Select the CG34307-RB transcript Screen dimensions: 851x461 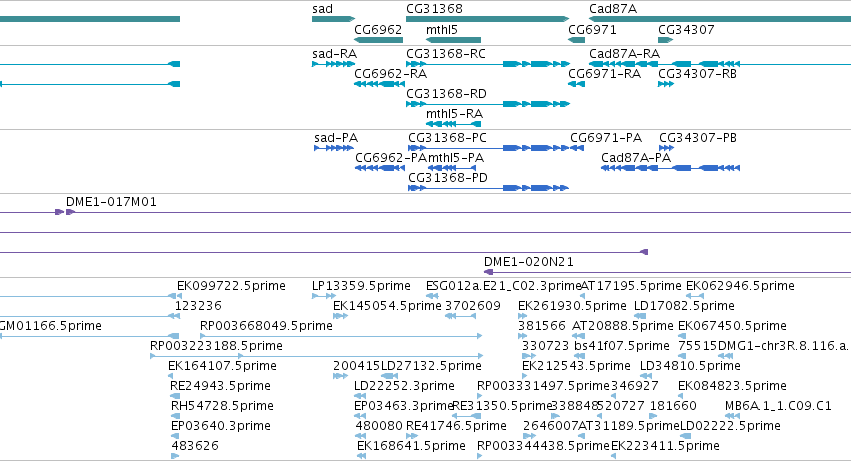click(x=666, y=84)
